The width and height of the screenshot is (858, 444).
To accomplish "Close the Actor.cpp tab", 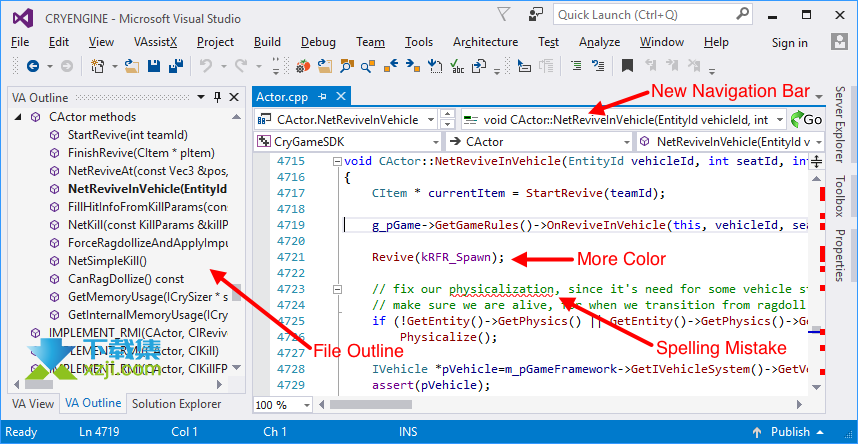I will click(x=340, y=97).
